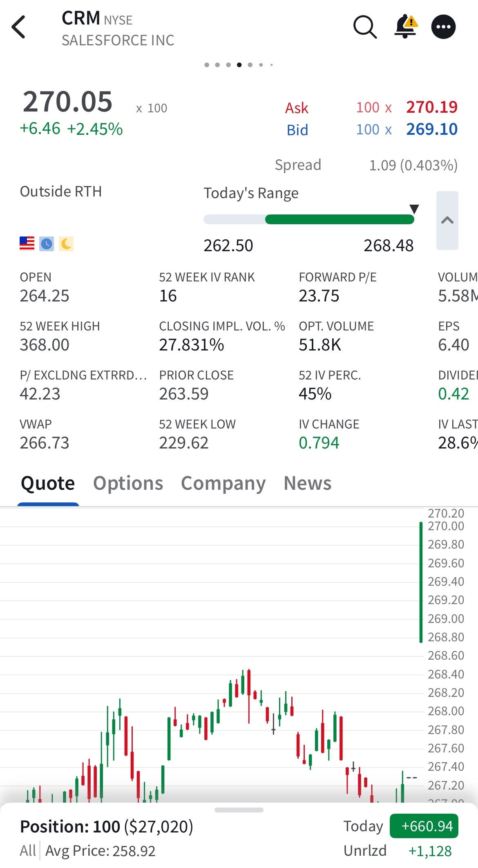Tap the Outside RTH label

[x=61, y=191]
